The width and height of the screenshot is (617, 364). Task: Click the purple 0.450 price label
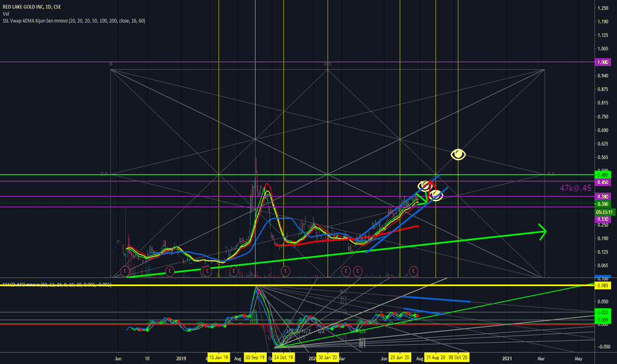coord(602,182)
